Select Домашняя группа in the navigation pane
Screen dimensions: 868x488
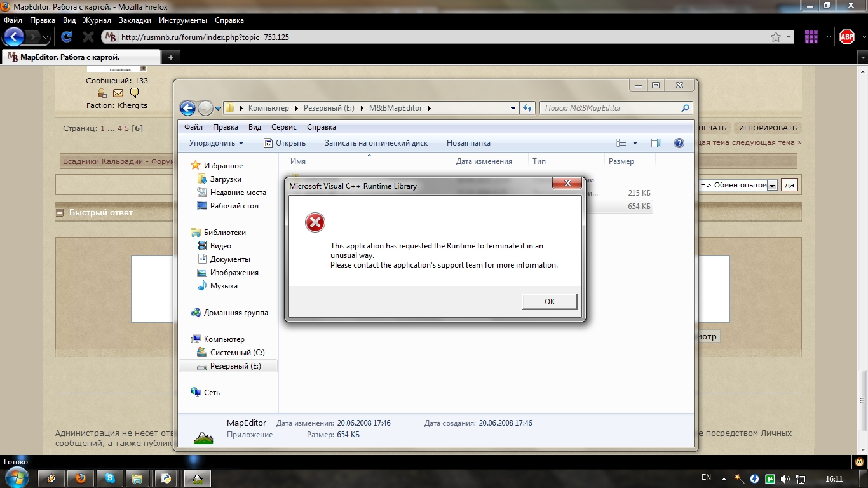(x=236, y=313)
